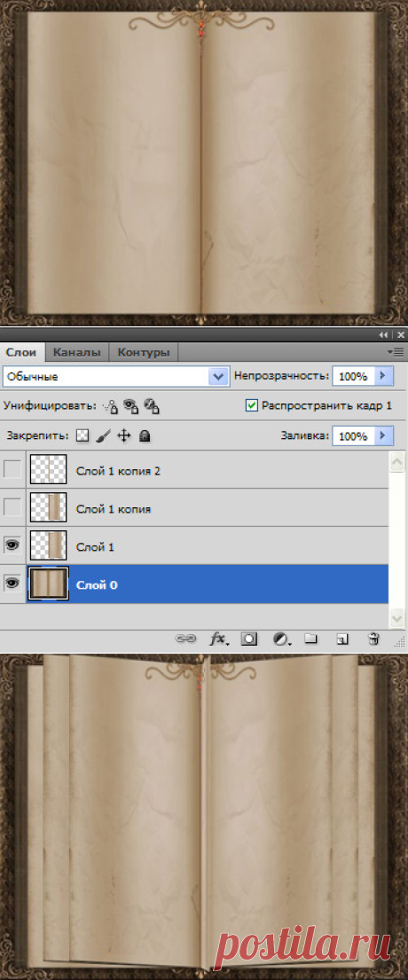Screen dimensions: 408x980
Task: Create a new layer group folder
Action: click(x=310, y=639)
